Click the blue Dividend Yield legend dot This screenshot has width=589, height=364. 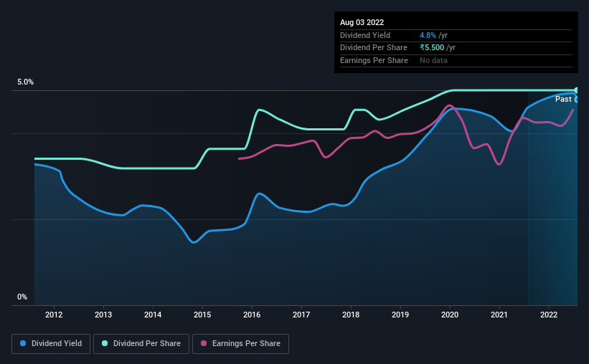pos(23,343)
